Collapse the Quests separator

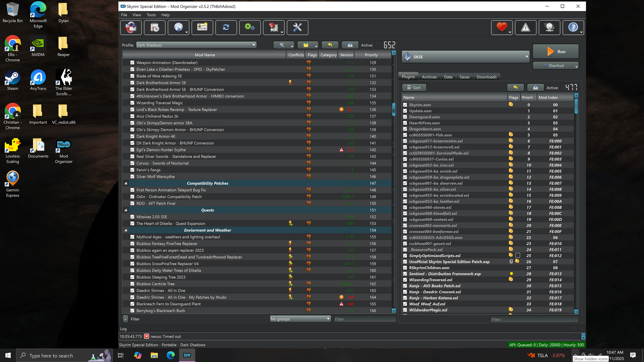(x=126, y=210)
